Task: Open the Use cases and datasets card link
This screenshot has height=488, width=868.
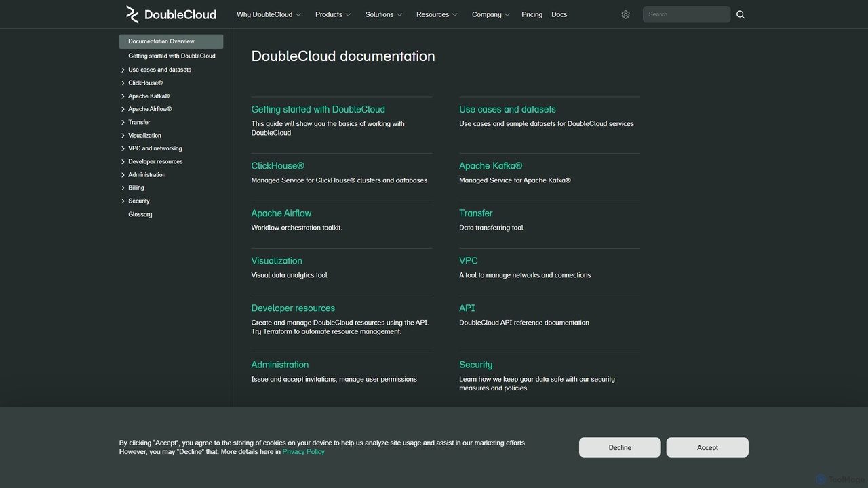Action: point(507,109)
